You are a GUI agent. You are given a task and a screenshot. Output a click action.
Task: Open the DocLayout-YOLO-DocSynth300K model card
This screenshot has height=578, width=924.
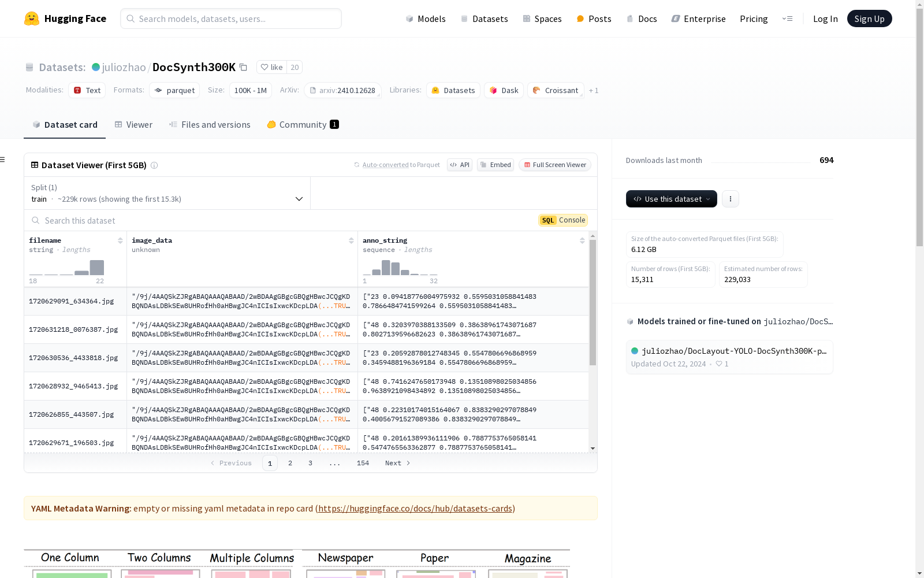click(x=729, y=357)
